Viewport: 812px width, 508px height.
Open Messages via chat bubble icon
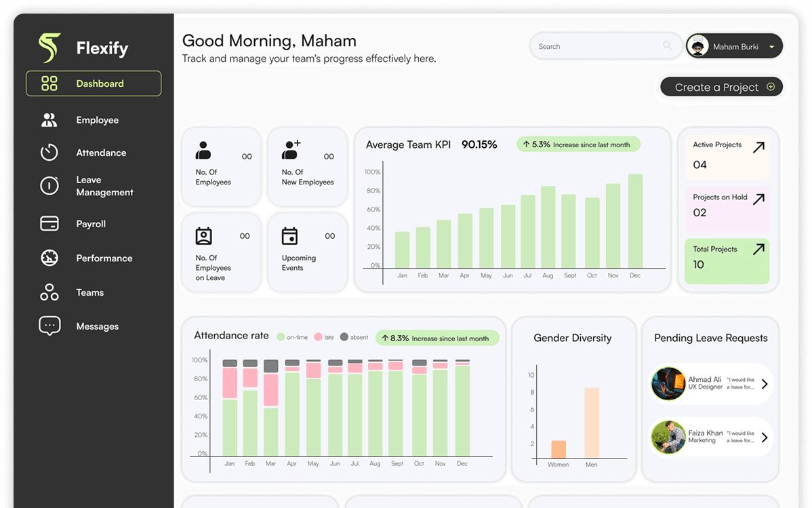coord(49,326)
